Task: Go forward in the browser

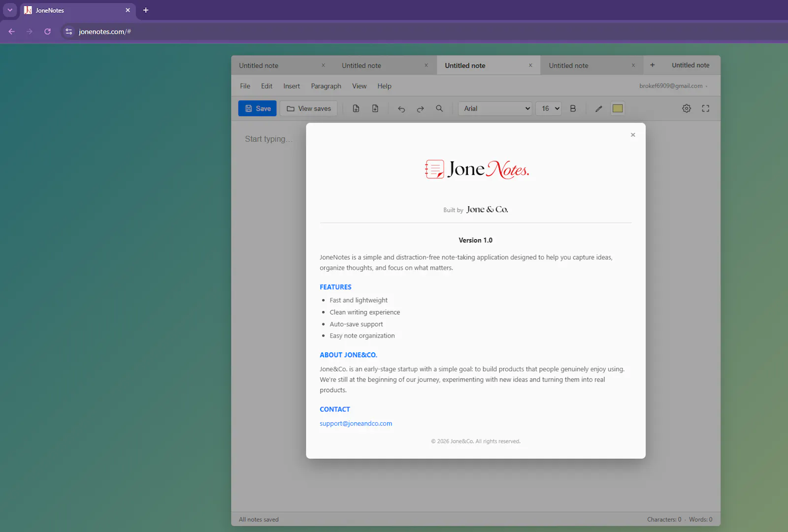Action: pos(30,31)
